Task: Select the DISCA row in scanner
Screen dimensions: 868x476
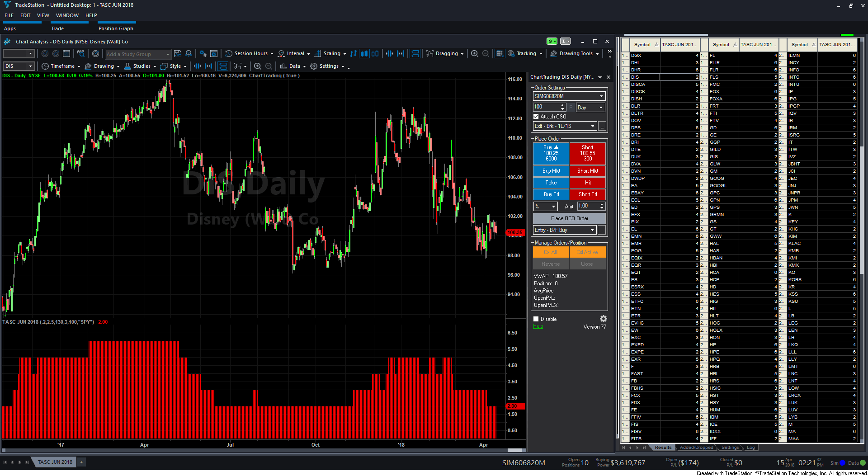Action: [665, 85]
